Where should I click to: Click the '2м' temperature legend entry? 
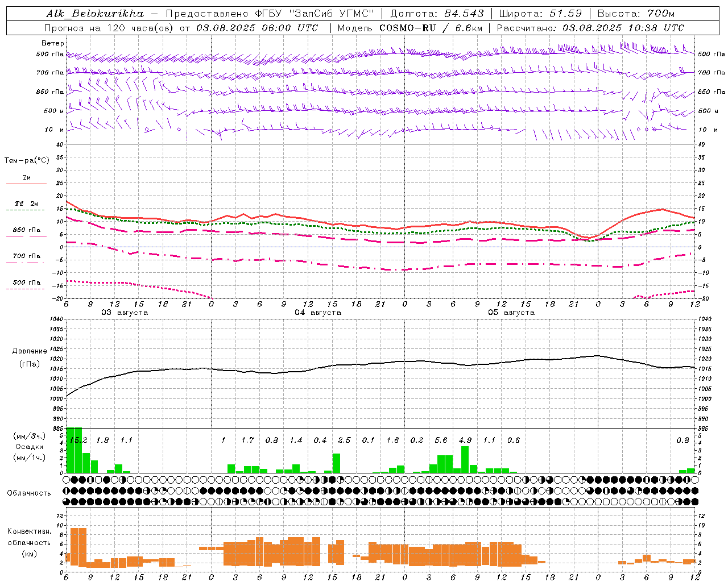[27, 178]
